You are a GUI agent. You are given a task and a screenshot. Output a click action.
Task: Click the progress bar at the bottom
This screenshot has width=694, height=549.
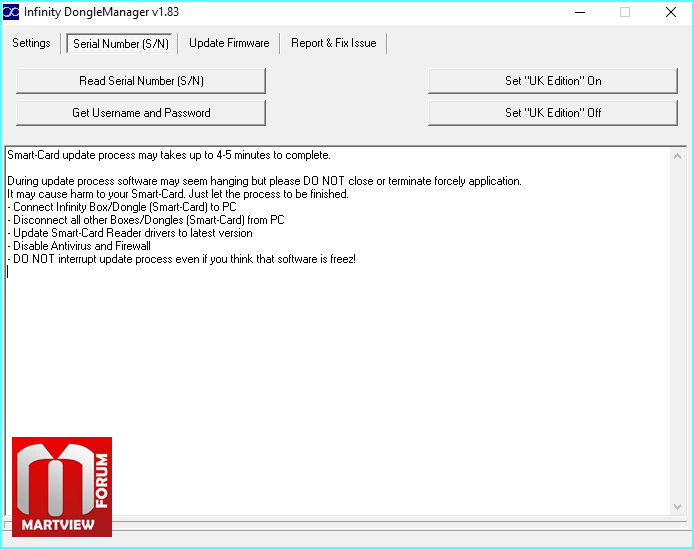pos(345,525)
